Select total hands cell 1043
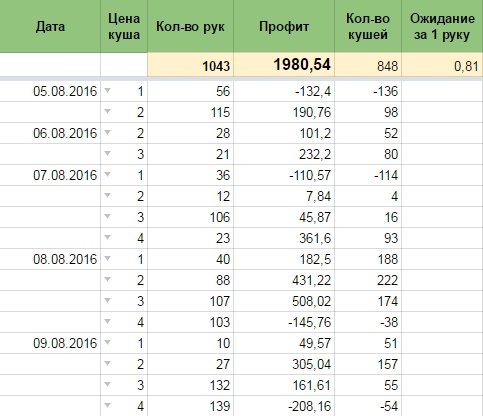The image size is (483, 416). tap(190, 65)
